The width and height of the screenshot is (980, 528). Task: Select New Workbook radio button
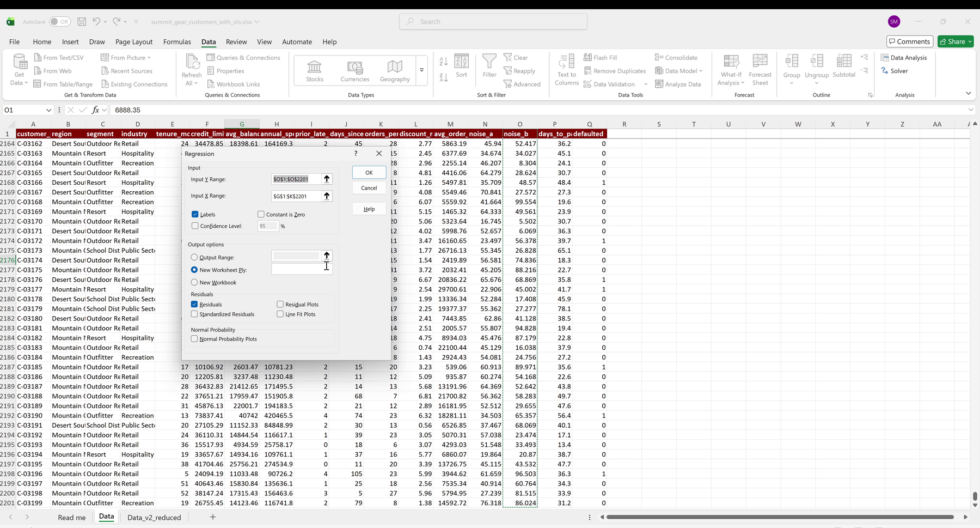pos(194,282)
